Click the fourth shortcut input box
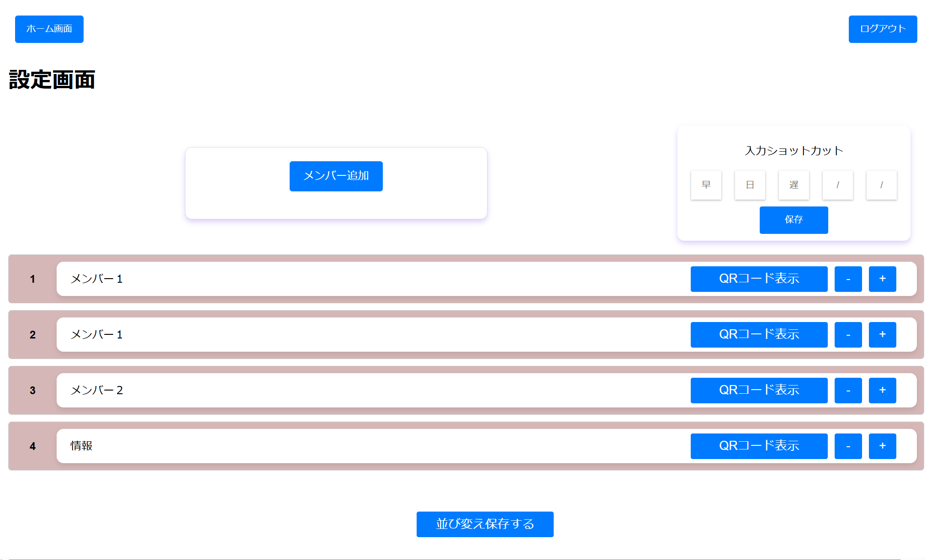Image resolution: width=926 pixels, height=560 pixels. [x=837, y=185]
